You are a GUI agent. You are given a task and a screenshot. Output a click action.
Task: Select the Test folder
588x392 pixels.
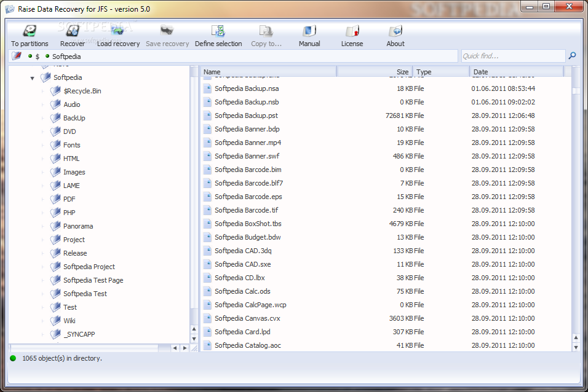click(x=70, y=307)
